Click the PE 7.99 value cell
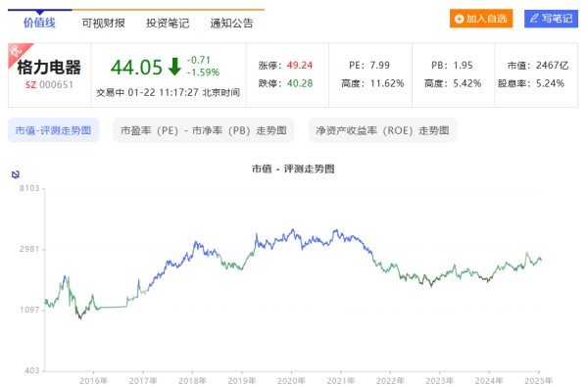 (x=369, y=66)
